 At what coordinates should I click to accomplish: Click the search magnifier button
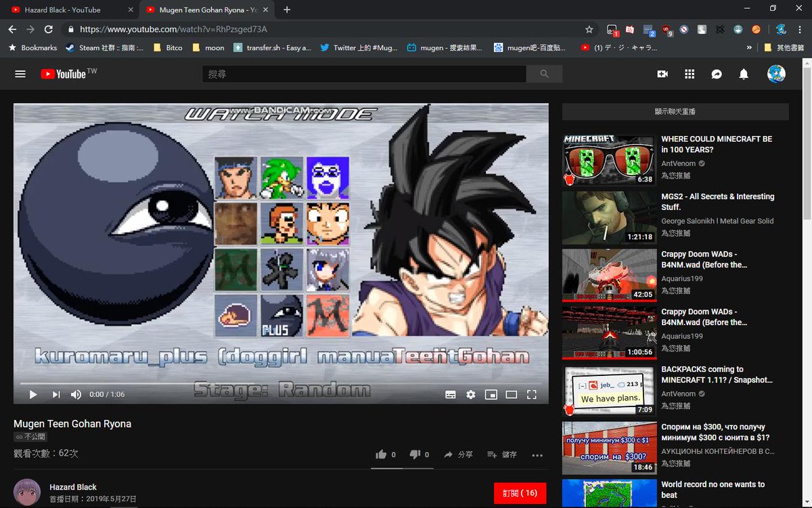pyautogui.click(x=545, y=74)
